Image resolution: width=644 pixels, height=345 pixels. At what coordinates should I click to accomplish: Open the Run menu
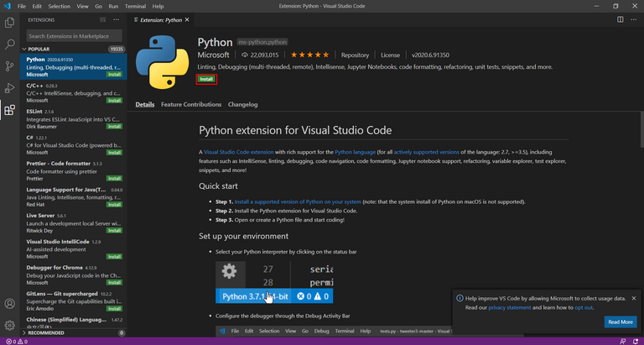point(114,6)
